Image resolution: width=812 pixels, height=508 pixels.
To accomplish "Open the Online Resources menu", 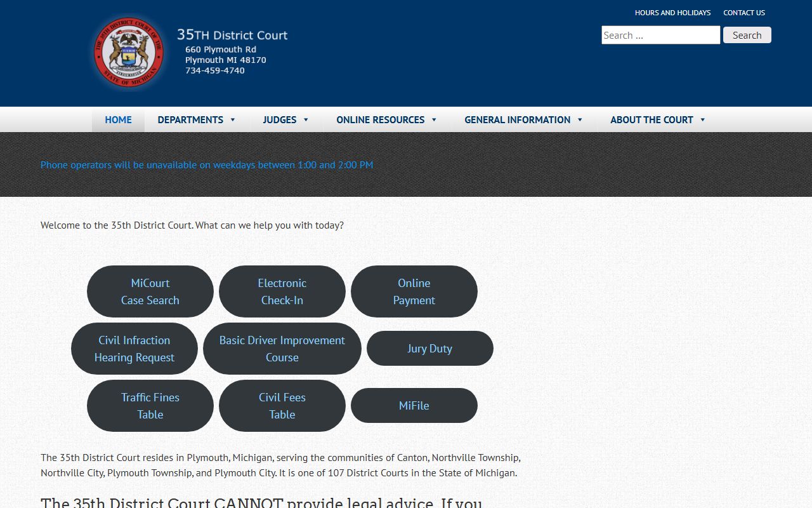I will pyautogui.click(x=380, y=119).
